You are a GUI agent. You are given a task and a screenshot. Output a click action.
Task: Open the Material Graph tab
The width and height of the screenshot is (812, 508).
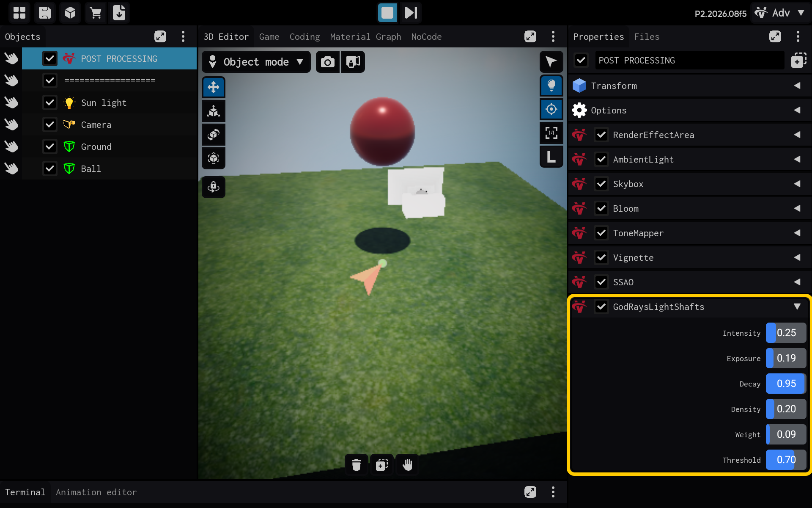click(365, 37)
